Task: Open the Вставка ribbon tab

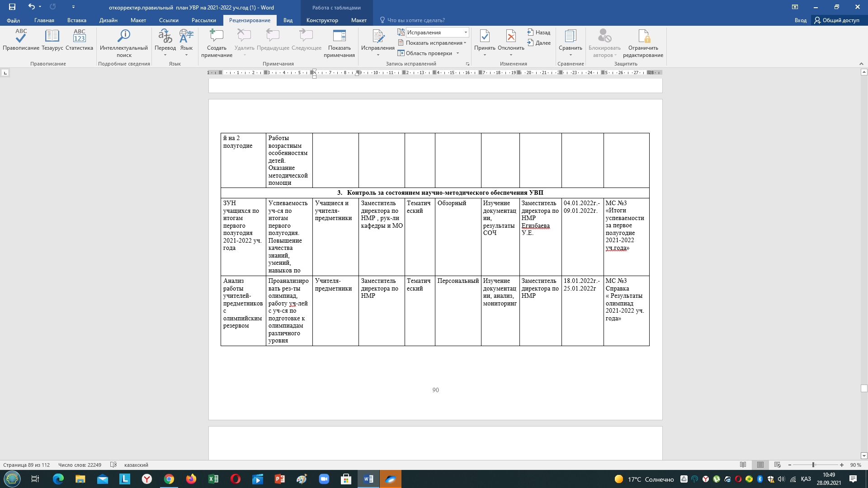Action: (76, 20)
